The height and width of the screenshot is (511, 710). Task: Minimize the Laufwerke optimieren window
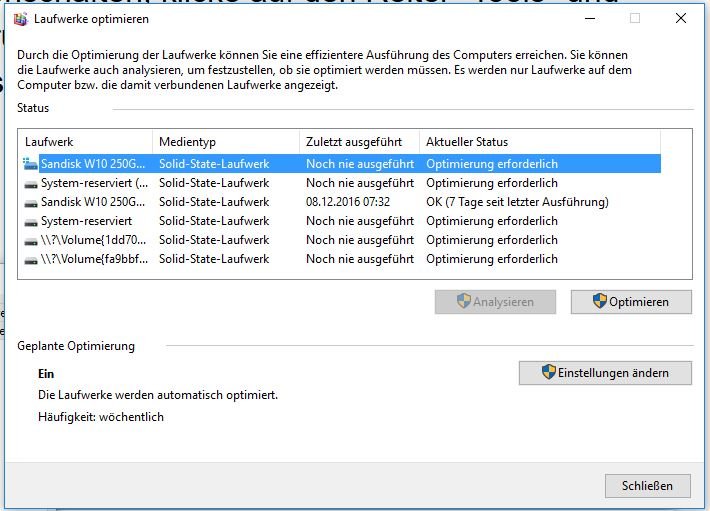(x=590, y=19)
